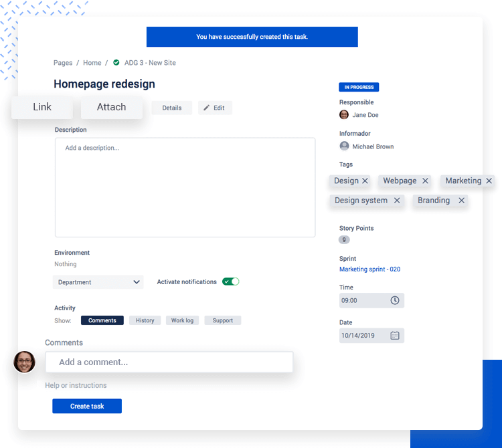Click the success notification banner
This screenshot has width=502, height=448.
pyautogui.click(x=252, y=37)
